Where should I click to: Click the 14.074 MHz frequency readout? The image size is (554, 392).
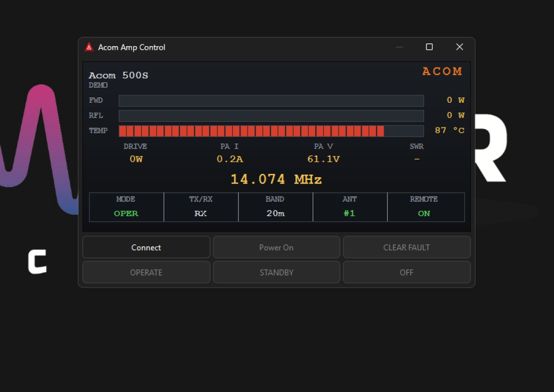tap(276, 179)
